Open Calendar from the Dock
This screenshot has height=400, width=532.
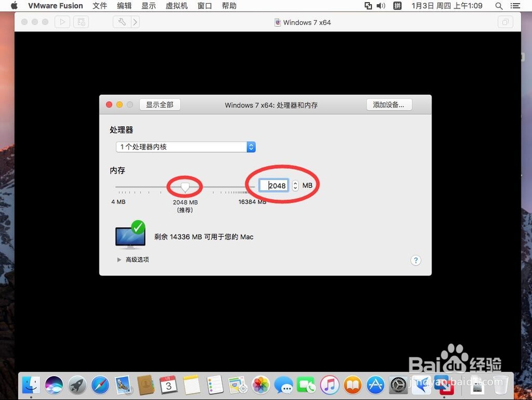pyautogui.click(x=169, y=385)
